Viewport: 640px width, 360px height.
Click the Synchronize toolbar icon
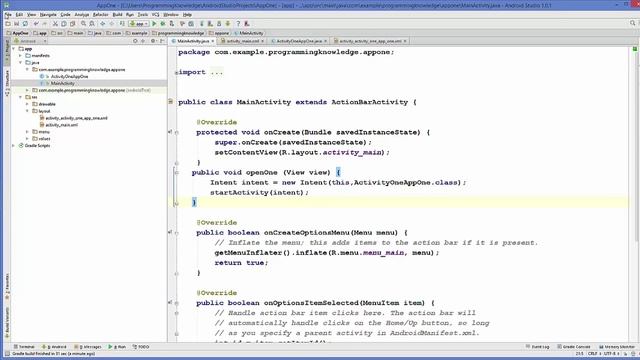[x=25, y=24]
